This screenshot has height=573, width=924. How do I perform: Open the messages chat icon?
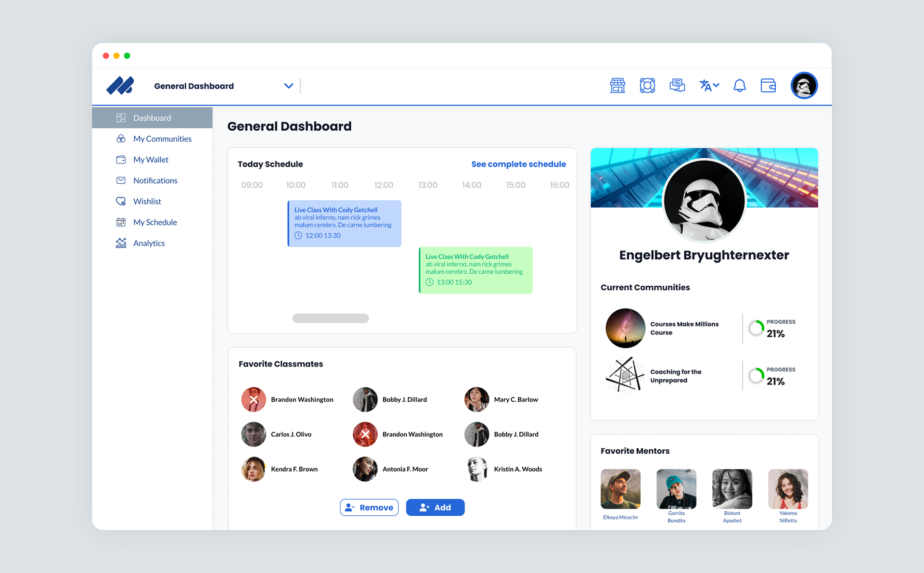click(x=677, y=86)
